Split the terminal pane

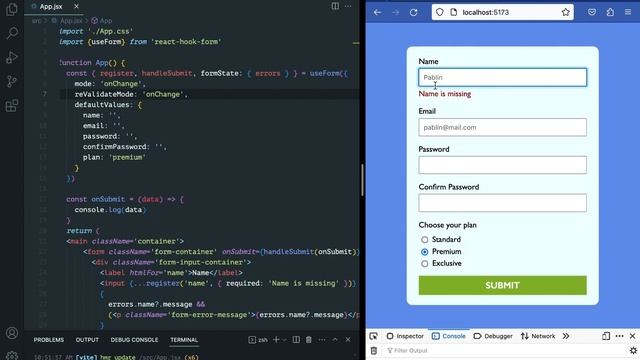(296, 340)
